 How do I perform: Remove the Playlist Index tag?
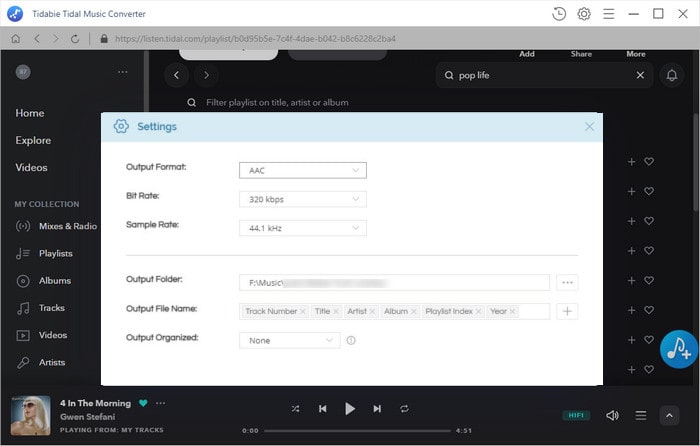point(478,312)
